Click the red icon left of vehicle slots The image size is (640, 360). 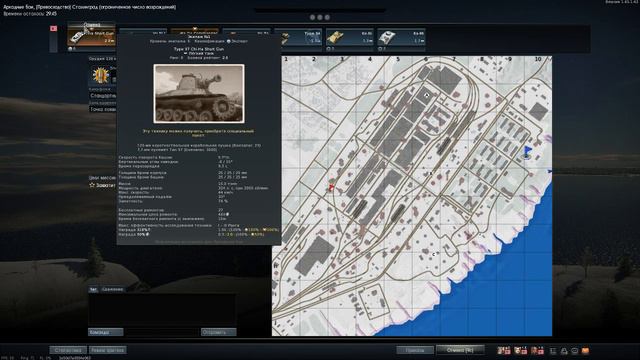point(53,29)
